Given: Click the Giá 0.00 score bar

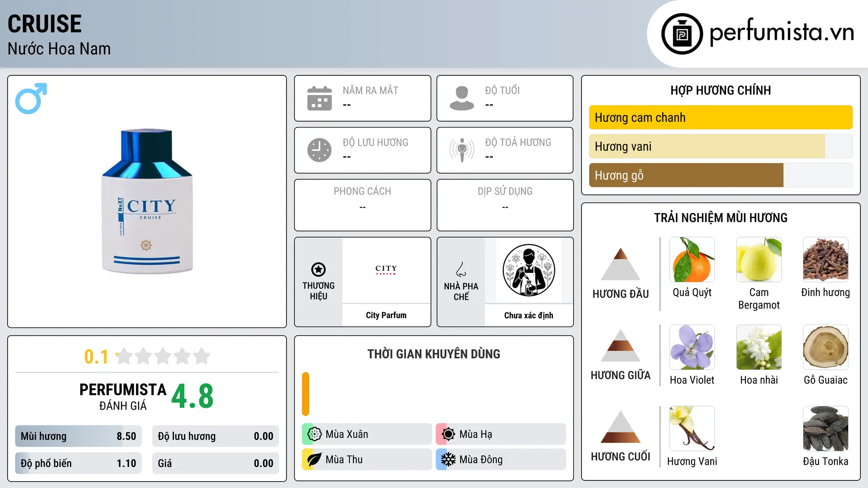Looking at the screenshot, I should tap(215, 463).
